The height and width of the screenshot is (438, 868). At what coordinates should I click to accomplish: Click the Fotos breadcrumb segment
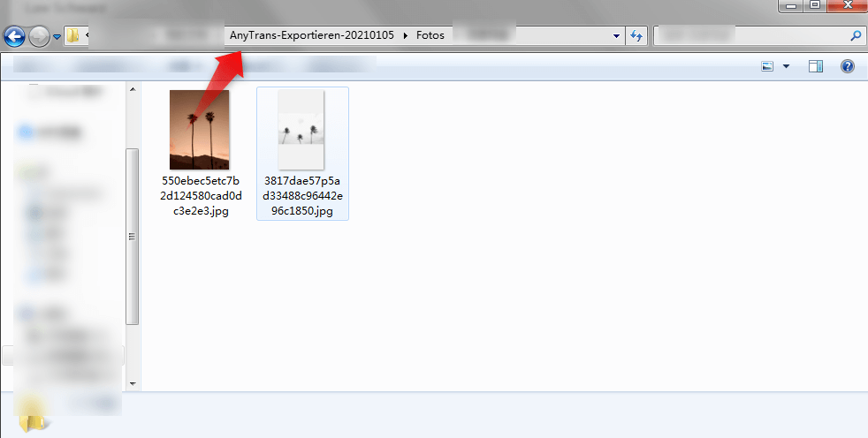coord(430,35)
